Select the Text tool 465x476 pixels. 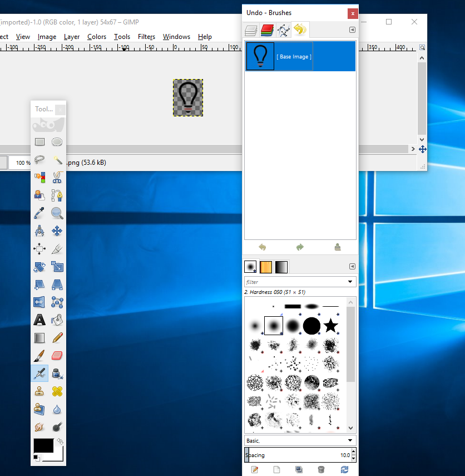coord(39,320)
